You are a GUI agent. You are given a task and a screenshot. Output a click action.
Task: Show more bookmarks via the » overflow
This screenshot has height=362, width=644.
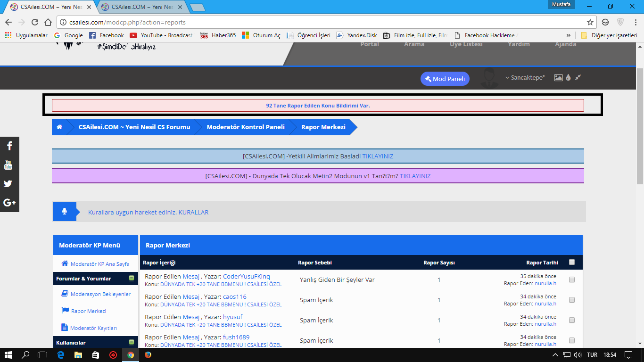[x=569, y=35]
